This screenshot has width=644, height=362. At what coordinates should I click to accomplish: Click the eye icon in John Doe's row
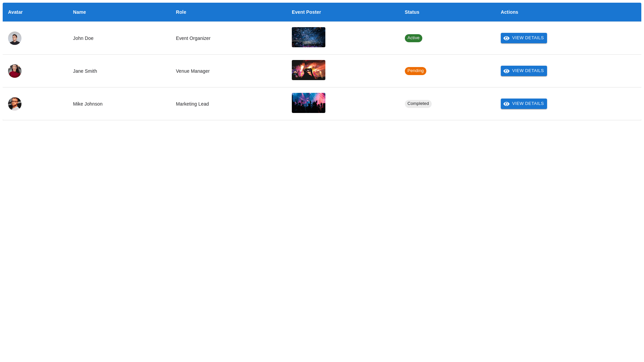[506, 38]
